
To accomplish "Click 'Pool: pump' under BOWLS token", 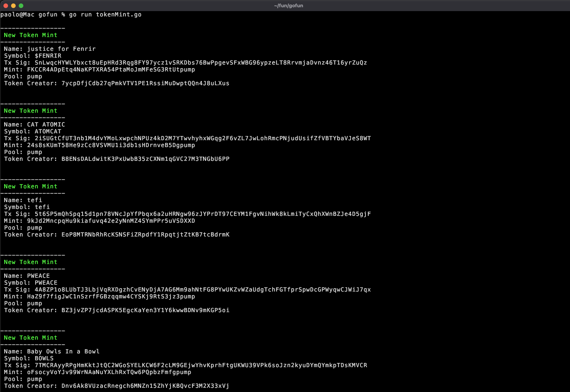I will 23,379.
